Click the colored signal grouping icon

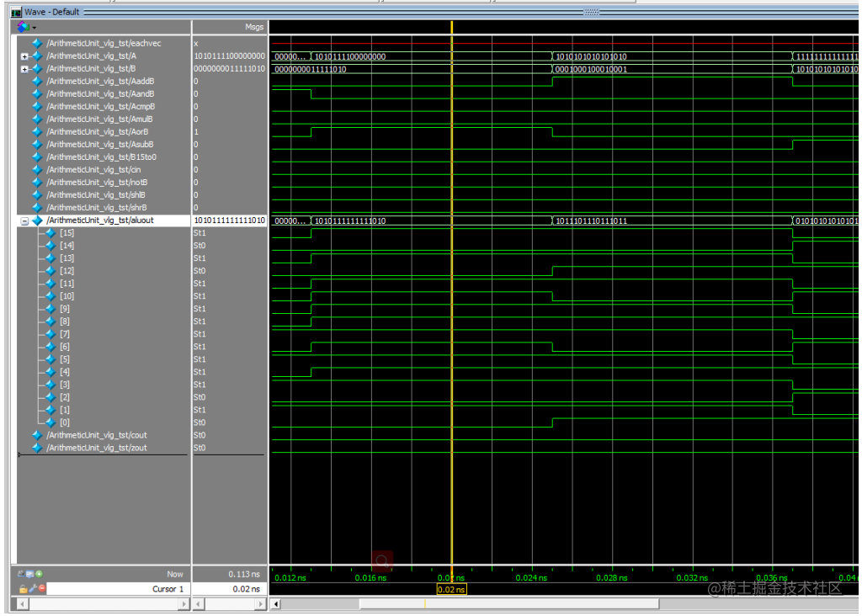[23, 26]
